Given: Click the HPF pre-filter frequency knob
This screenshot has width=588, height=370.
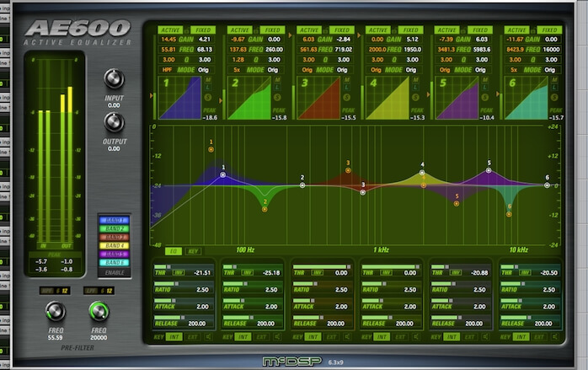Looking at the screenshot, I should tap(56, 312).
